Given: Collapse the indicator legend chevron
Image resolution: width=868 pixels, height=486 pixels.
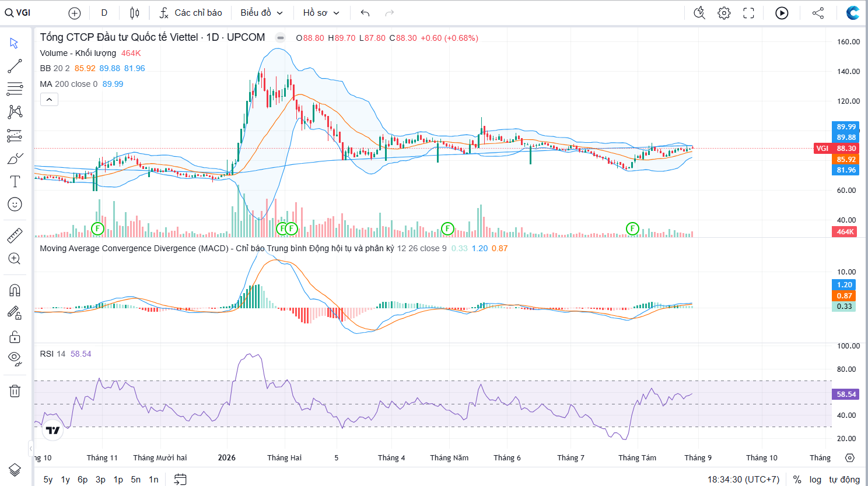Looking at the screenshot, I should 49,100.
